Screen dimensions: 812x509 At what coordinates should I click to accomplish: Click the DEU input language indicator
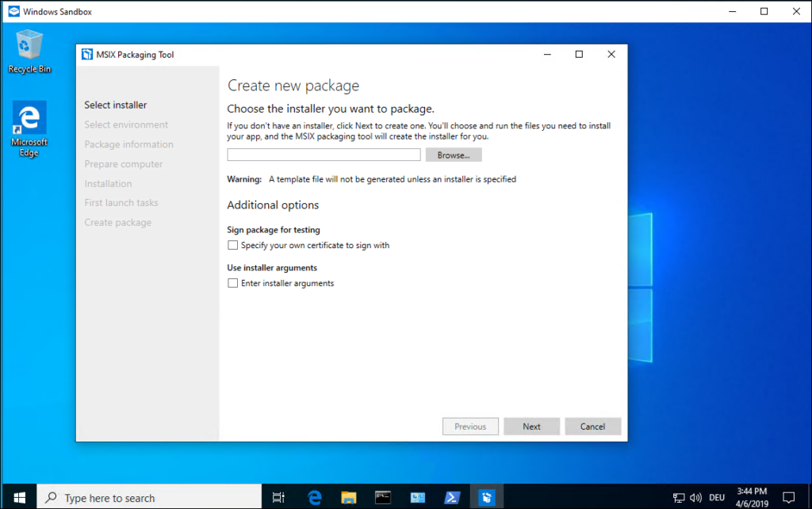tap(717, 498)
